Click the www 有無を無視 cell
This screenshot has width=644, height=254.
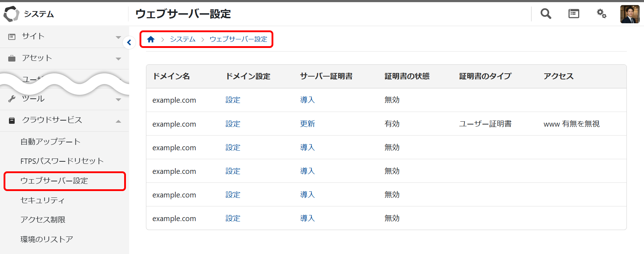571,124
